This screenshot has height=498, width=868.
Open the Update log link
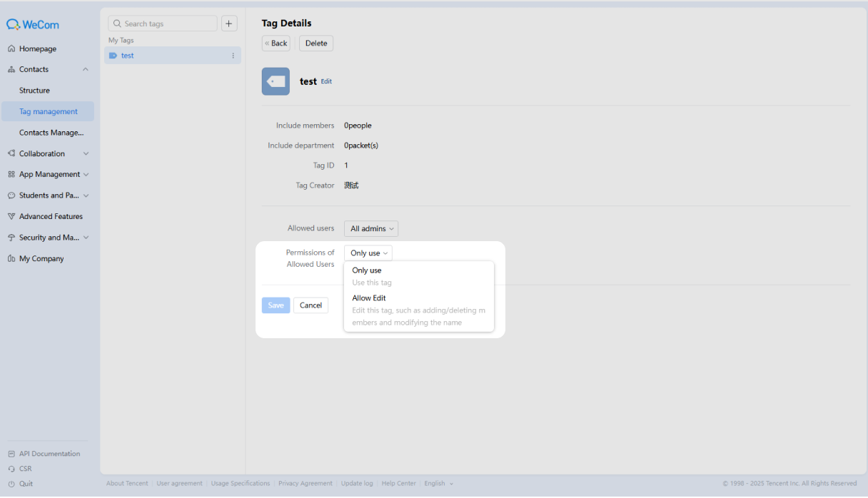pyautogui.click(x=357, y=484)
